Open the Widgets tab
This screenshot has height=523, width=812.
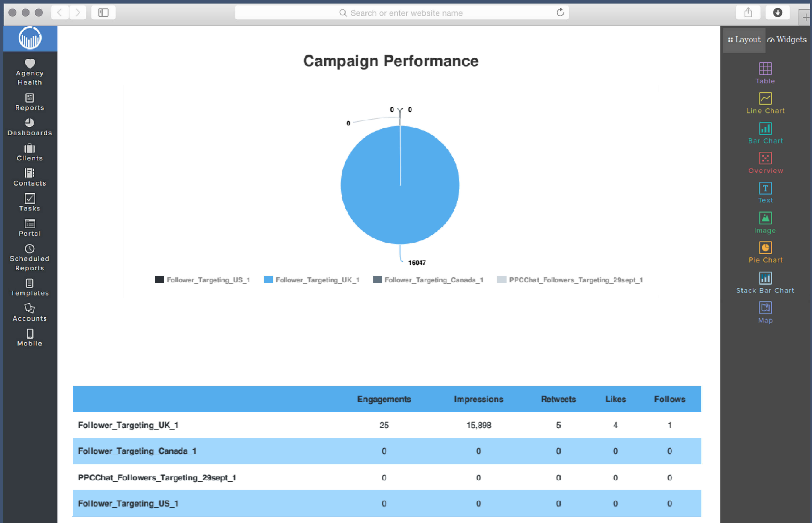click(787, 40)
